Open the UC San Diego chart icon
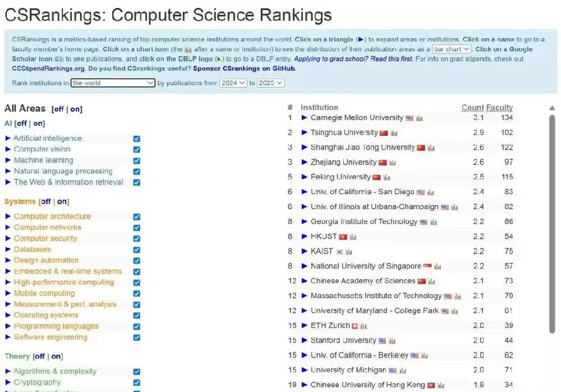The width and height of the screenshot is (561, 392). pyautogui.click(x=431, y=193)
